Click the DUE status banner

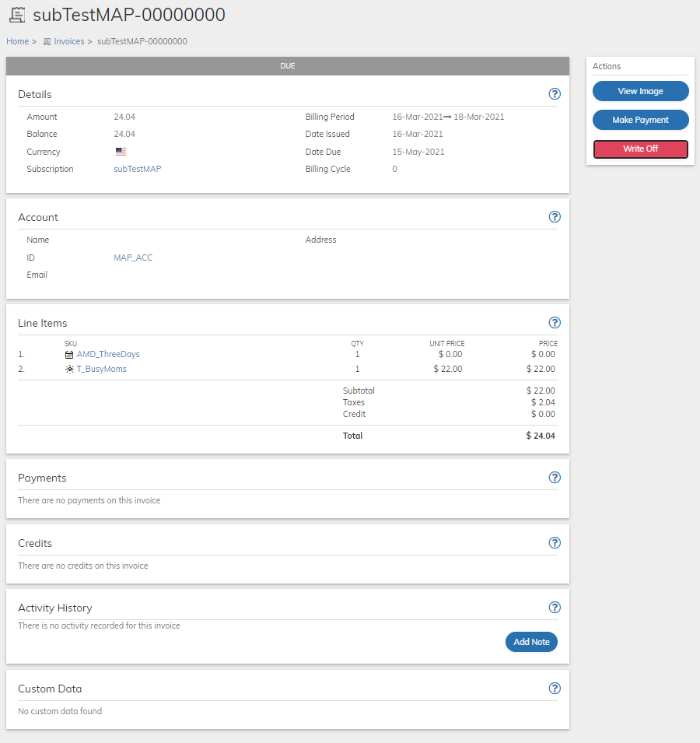[288, 66]
